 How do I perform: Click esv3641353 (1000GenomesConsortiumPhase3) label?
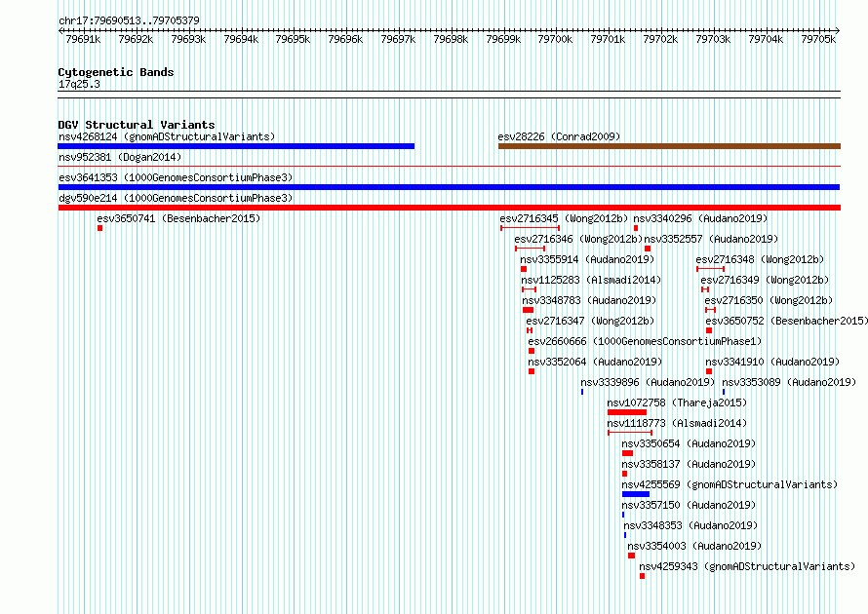pos(176,177)
